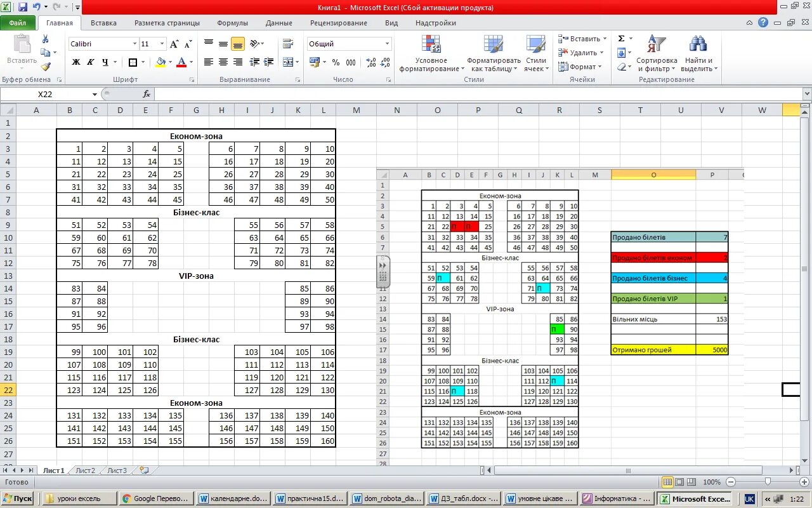The height and width of the screenshot is (508, 812).
Task: Click Вставить cells button in Ячейки group
Action: tap(583, 39)
